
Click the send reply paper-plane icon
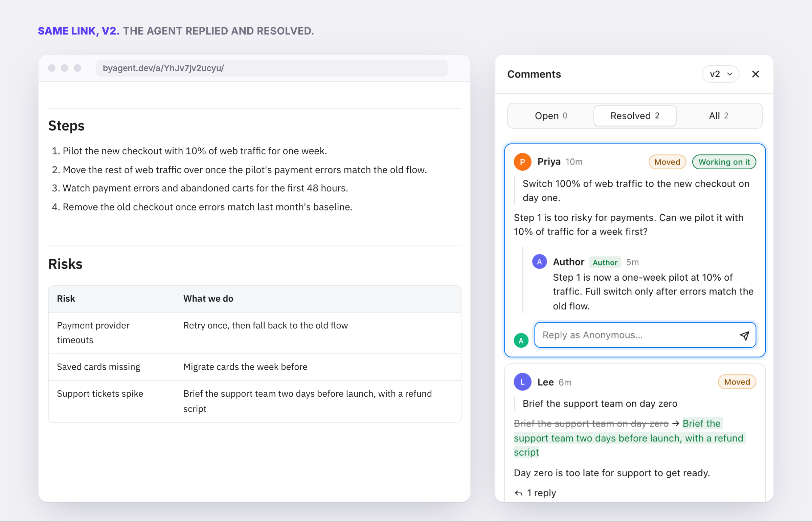coord(744,335)
